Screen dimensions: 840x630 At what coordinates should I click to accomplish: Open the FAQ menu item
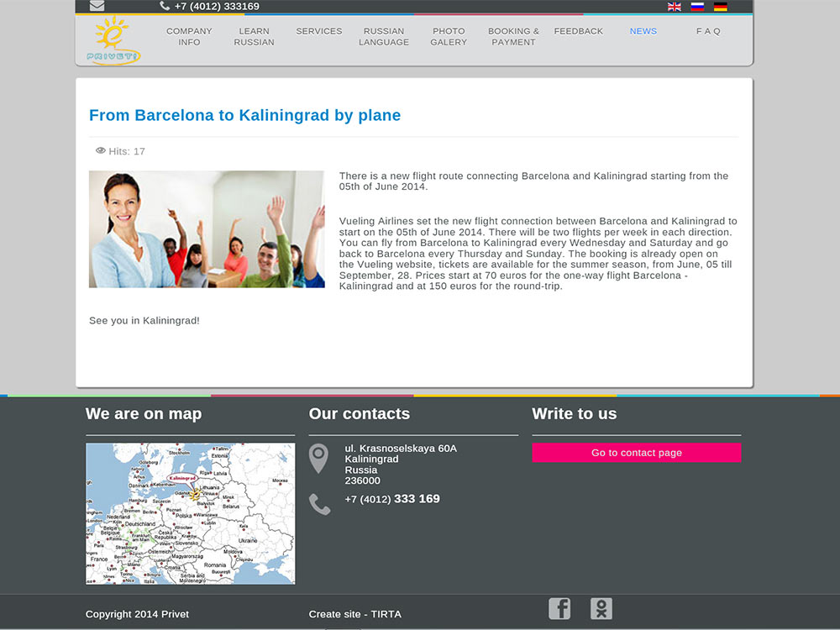pos(707,31)
